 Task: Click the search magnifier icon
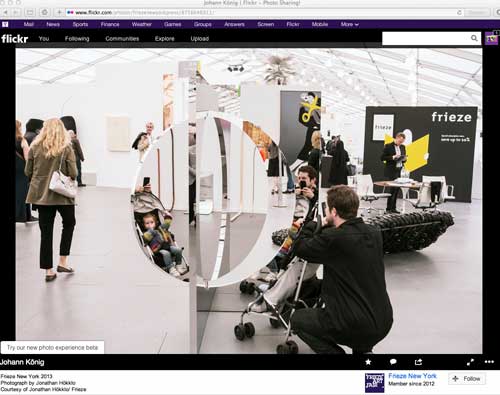click(x=474, y=38)
